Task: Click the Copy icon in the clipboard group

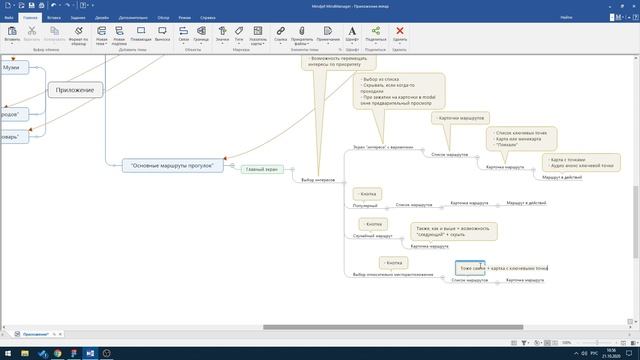Action: pos(54,31)
